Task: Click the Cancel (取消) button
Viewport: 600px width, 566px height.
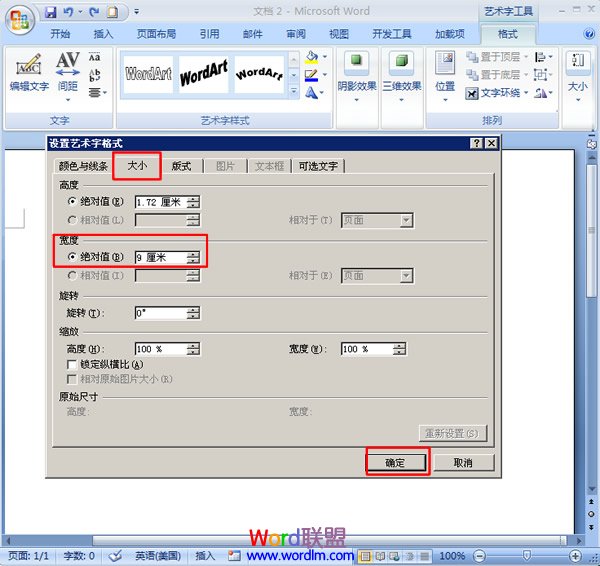Action: click(463, 463)
